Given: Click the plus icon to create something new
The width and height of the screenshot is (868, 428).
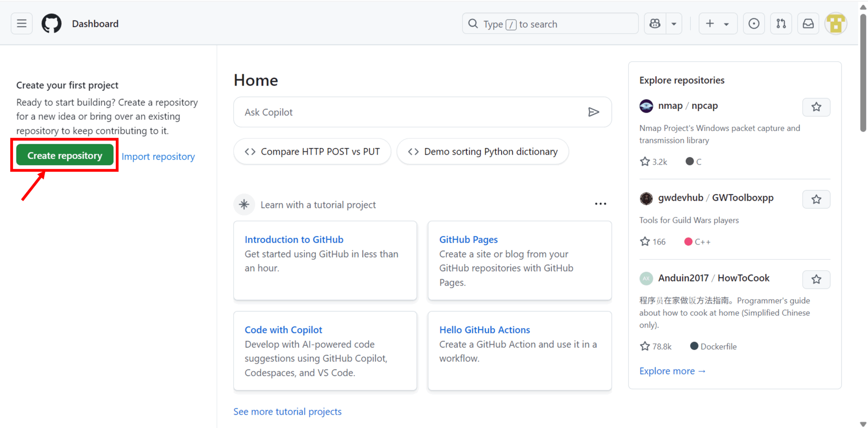Looking at the screenshot, I should [x=709, y=23].
